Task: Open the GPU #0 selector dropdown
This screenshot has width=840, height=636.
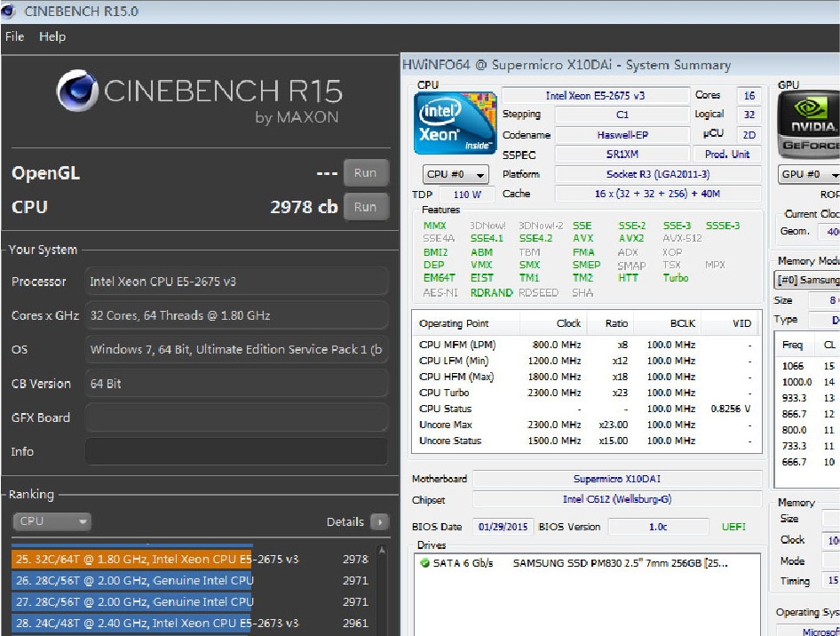Action: click(808, 174)
